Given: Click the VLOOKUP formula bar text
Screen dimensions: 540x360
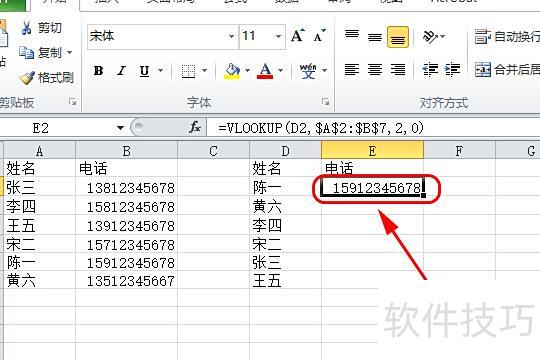Looking at the screenshot, I should coord(321,128).
